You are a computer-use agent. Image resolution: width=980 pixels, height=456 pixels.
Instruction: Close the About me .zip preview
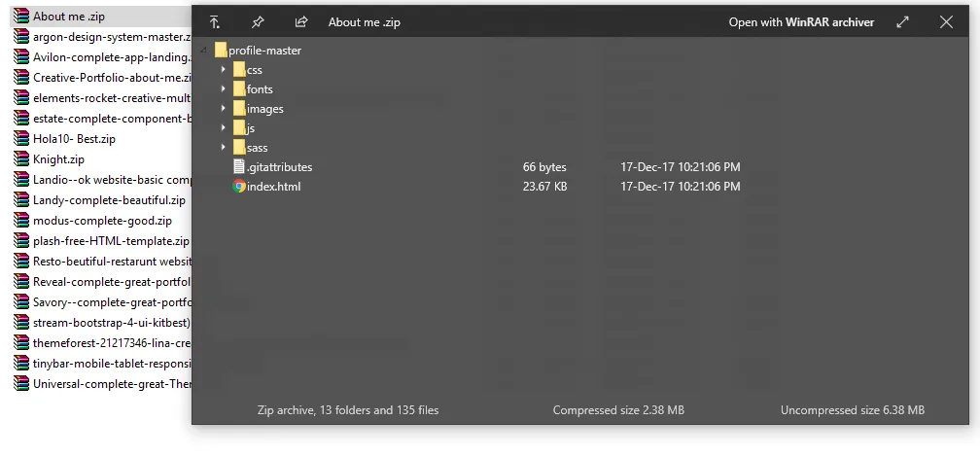pyautogui.click(x=946, y=21)
